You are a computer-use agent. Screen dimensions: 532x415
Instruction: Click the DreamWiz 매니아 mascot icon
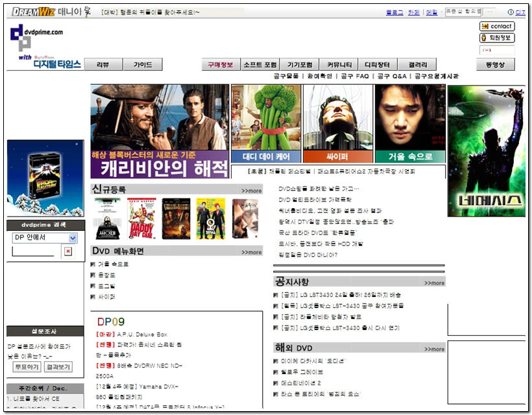pos(87,12)
